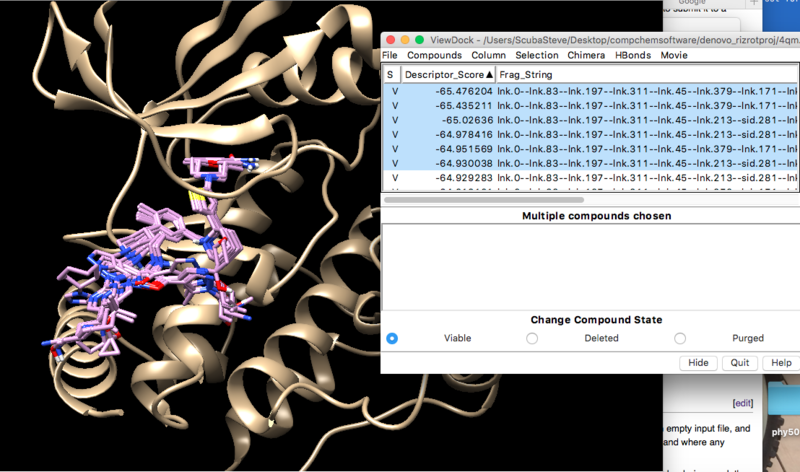Open the File menu in ViewDock
Image resolution: width=800 pixels, height=472 pixels.
(389, 55)
